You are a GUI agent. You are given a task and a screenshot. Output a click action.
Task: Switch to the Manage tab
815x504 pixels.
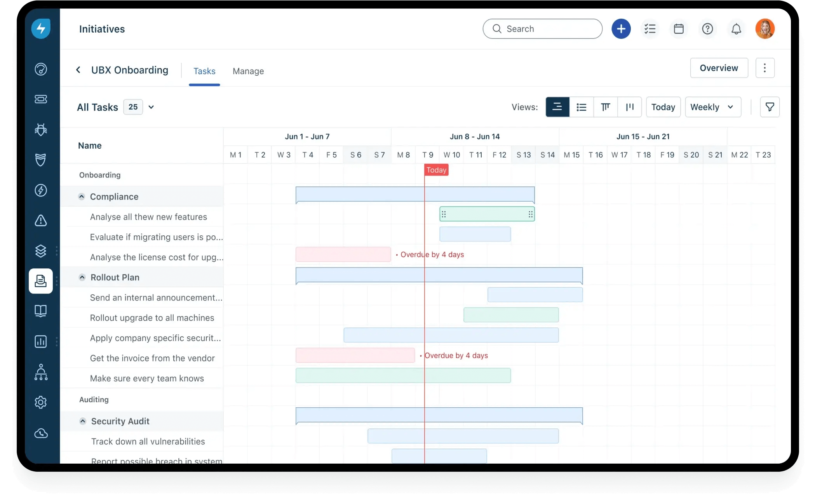pyautogui.click(x=249, y=71)
